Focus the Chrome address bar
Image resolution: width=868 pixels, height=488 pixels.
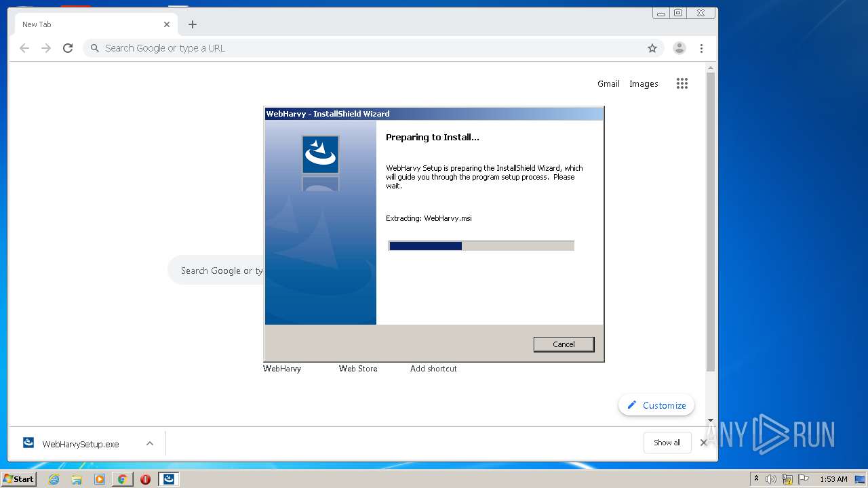tap(373, 48)
